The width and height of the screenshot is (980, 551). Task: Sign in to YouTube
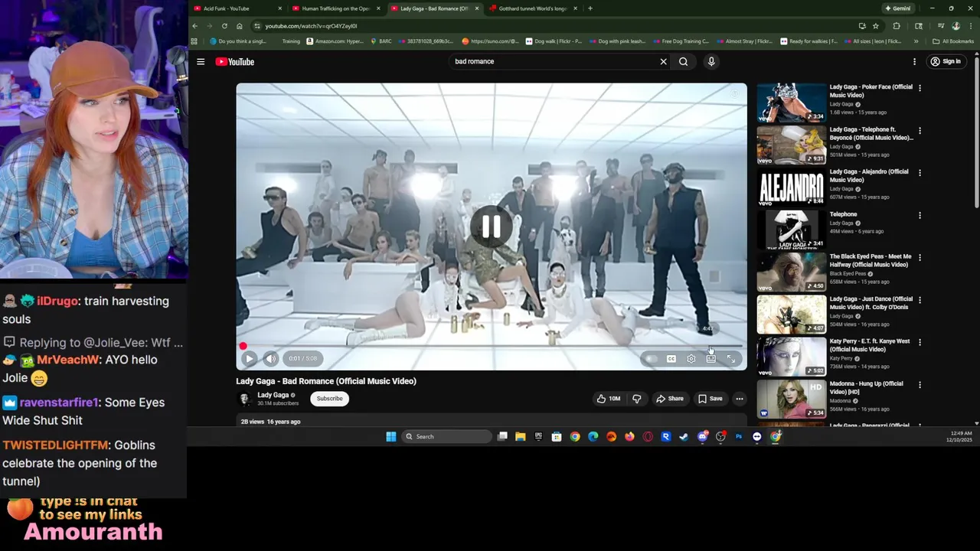(x=946, y=61)
